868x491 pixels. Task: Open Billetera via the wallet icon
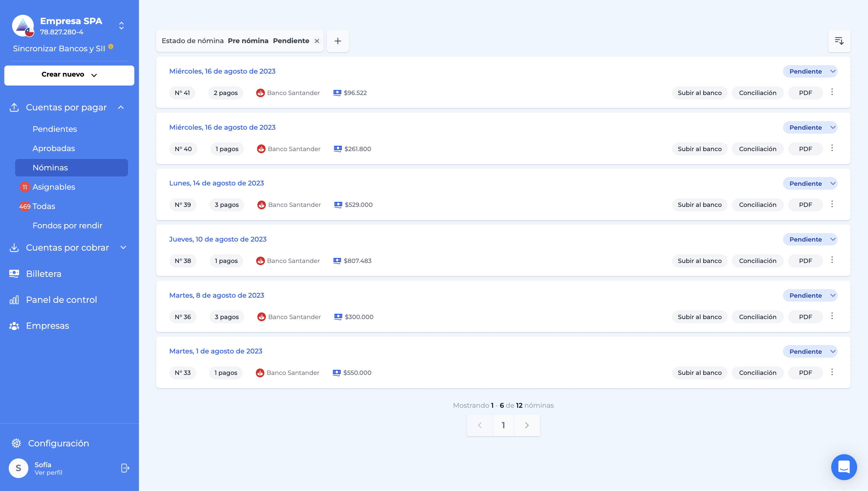pos(14,274)
